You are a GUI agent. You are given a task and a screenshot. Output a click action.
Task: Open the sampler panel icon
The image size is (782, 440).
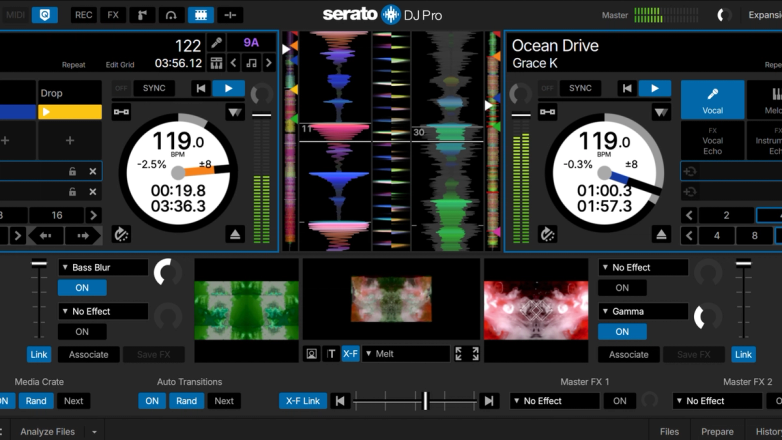pyautogui.click(x=142, y=15)
